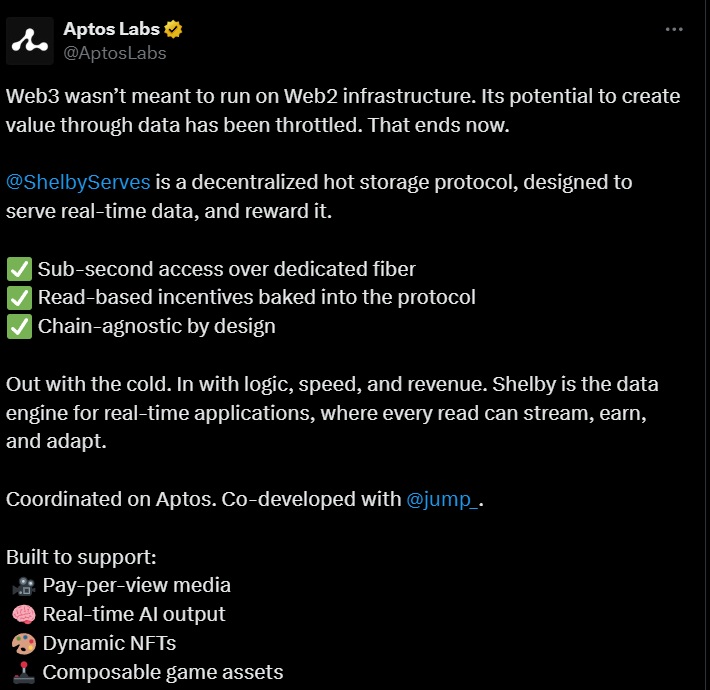This screenshot has height=690, width=710.
Task: Open the Aptos Labs profile avatar
Action: [30, 41]
